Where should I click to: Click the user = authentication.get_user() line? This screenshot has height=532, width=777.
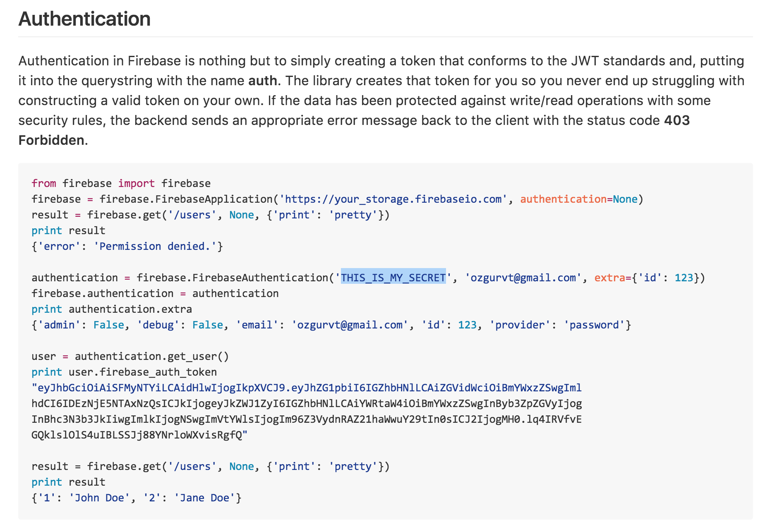pos(130,357)
